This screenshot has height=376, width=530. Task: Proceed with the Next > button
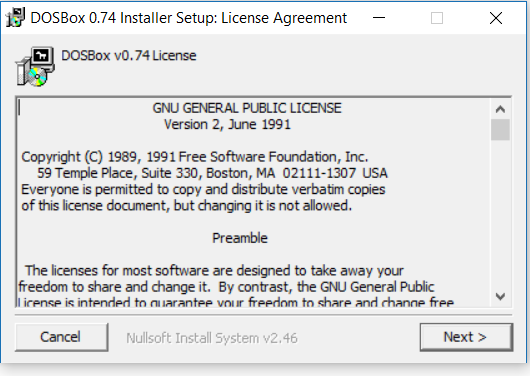[466, 337]
